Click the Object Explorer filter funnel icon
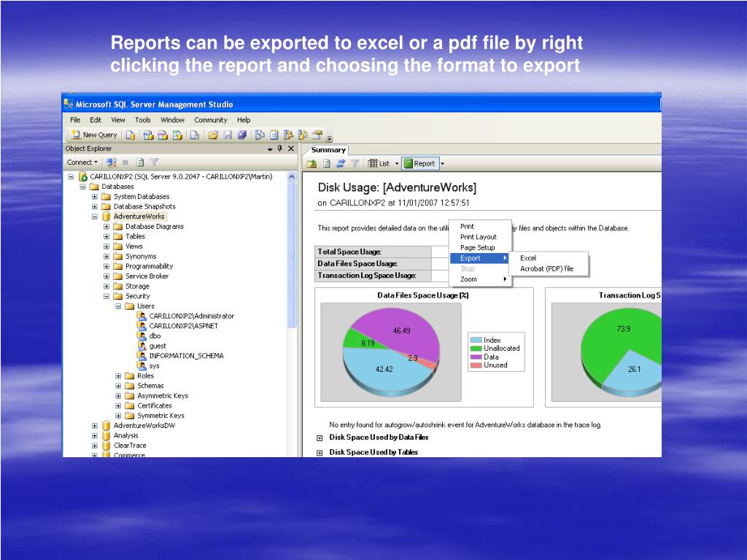Screen dimensions: 747x560 coord(154,163)
